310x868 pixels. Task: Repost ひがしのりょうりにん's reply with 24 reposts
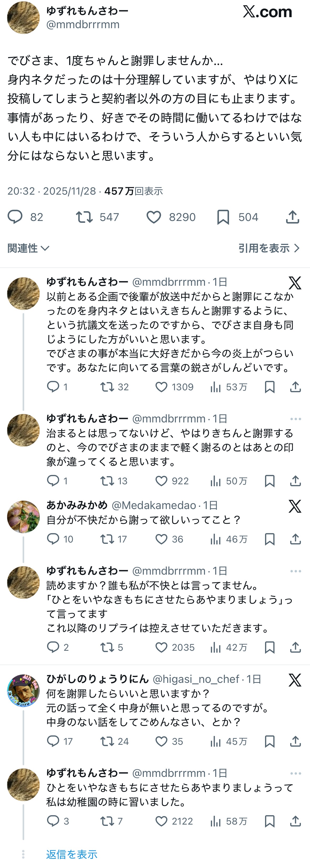coord(107,741)
